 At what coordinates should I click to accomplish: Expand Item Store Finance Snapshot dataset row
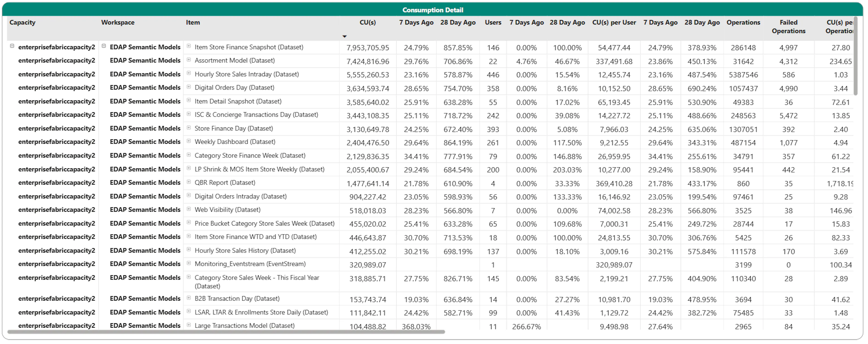189,46
